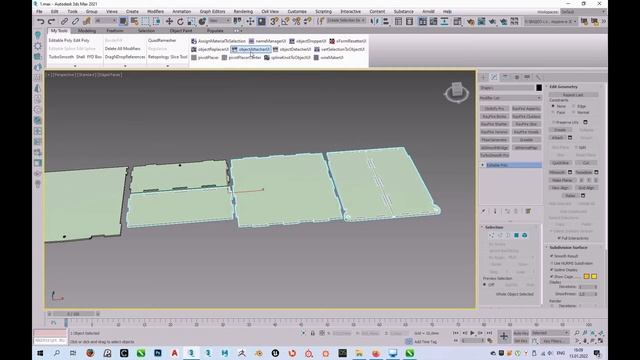Select Edge constraint radio button
The height and width of the screenshot is (360, 640).
(573, 106)
